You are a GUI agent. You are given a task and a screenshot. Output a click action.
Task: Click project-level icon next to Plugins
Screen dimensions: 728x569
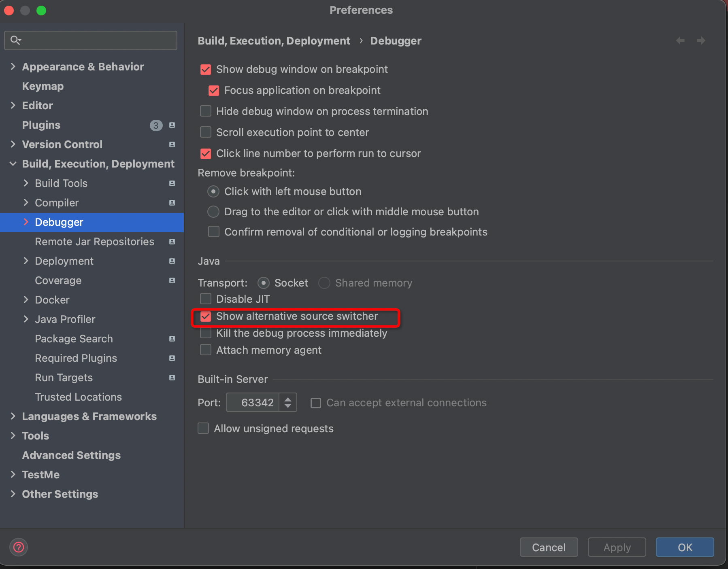(172, 125)
